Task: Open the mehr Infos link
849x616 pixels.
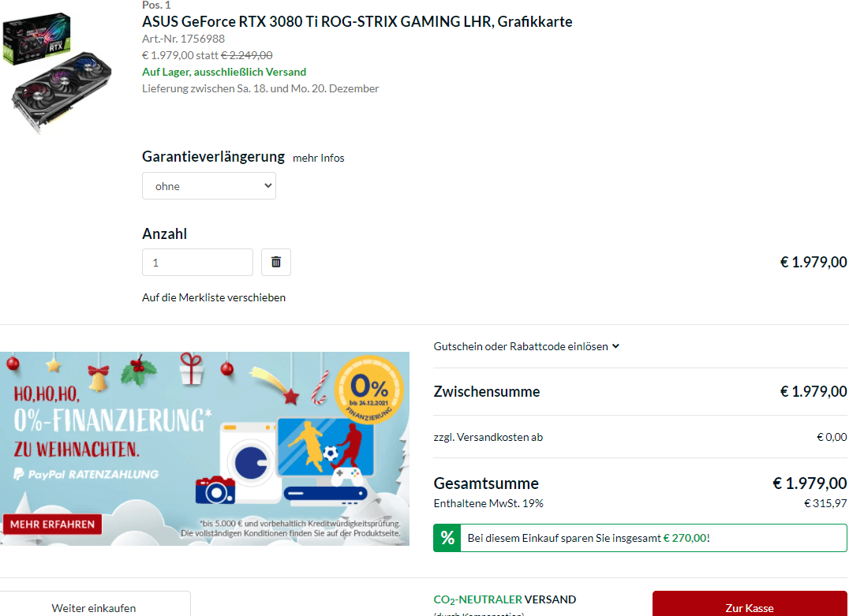Action: [319, 158]
